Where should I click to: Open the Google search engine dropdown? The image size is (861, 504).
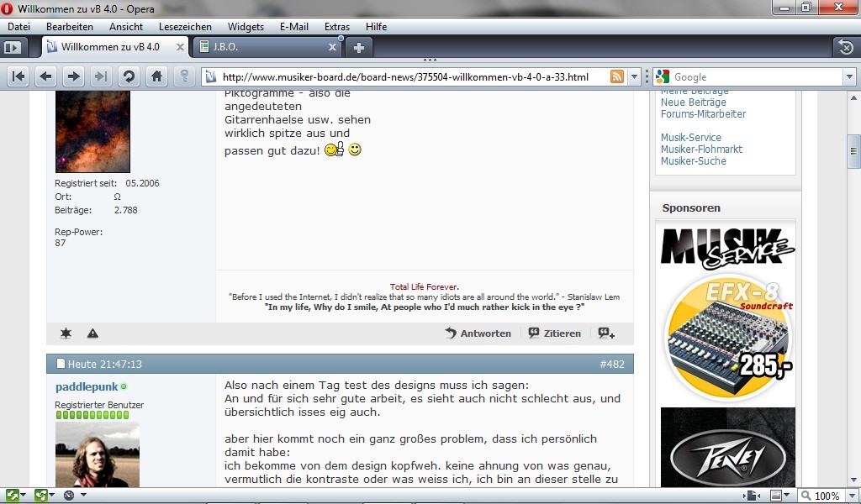(850, 76)
